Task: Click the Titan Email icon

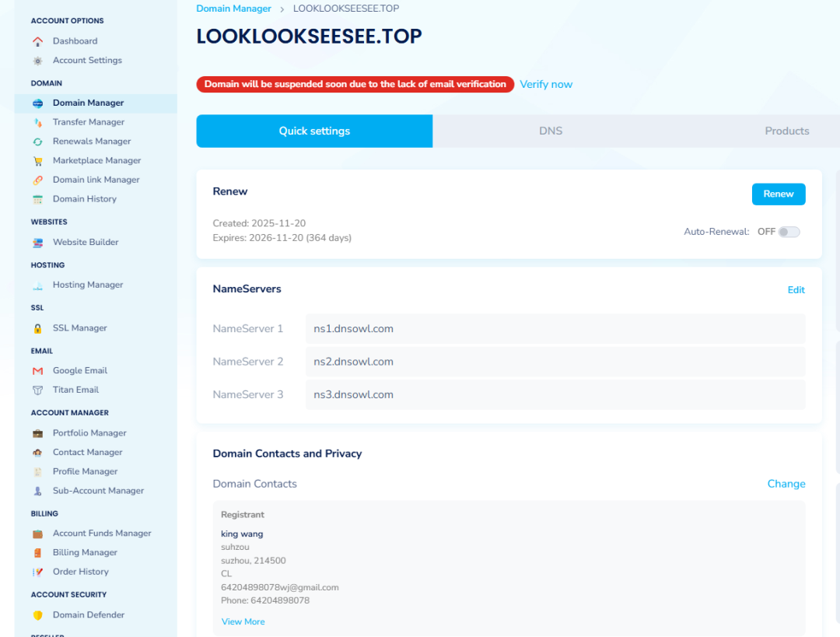Action: (x=37, y=390)
